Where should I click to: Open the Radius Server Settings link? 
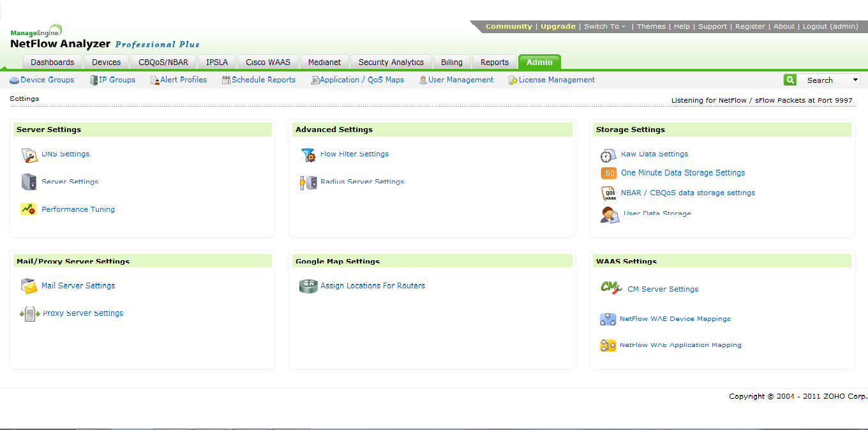point(362,182)
